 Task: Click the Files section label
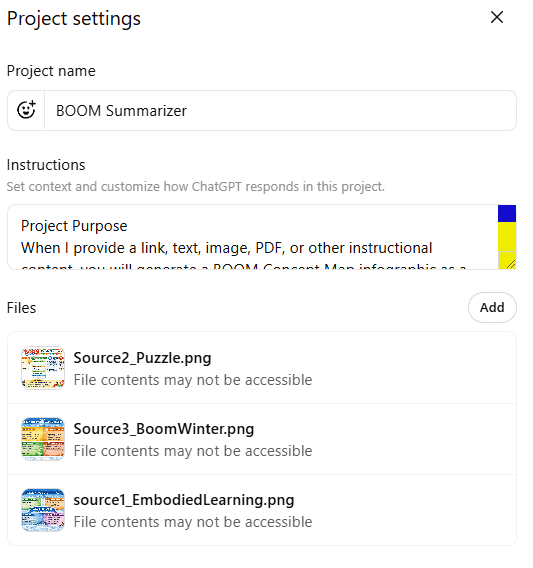tap(21, 308)
